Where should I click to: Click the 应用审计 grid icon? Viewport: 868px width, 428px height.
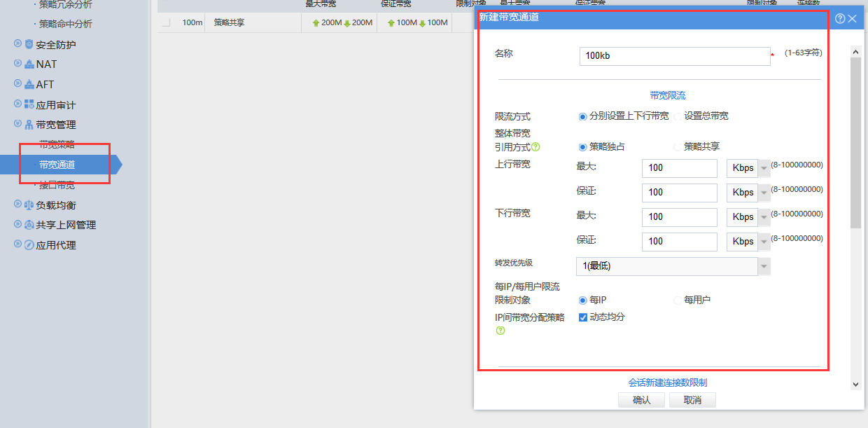point(29,105)
